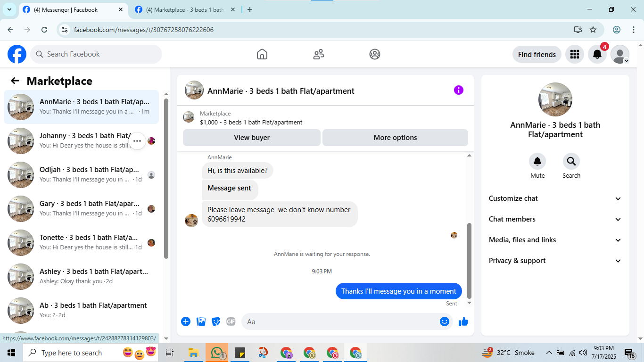The image size is (644, 362).
Task: Switch to the Messenger | Facebook tab
Action: [x=72, y=9]
